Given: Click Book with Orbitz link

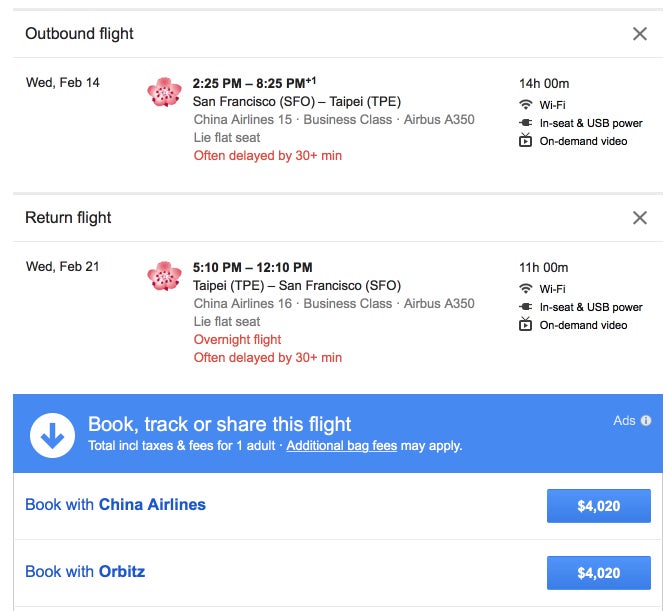Looking at the screenshot, I should pyautogui.click(x=85, y=572).
